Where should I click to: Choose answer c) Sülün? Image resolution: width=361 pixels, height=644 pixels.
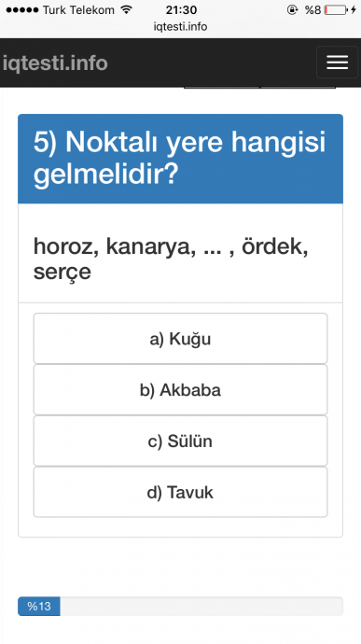[180, 441]
